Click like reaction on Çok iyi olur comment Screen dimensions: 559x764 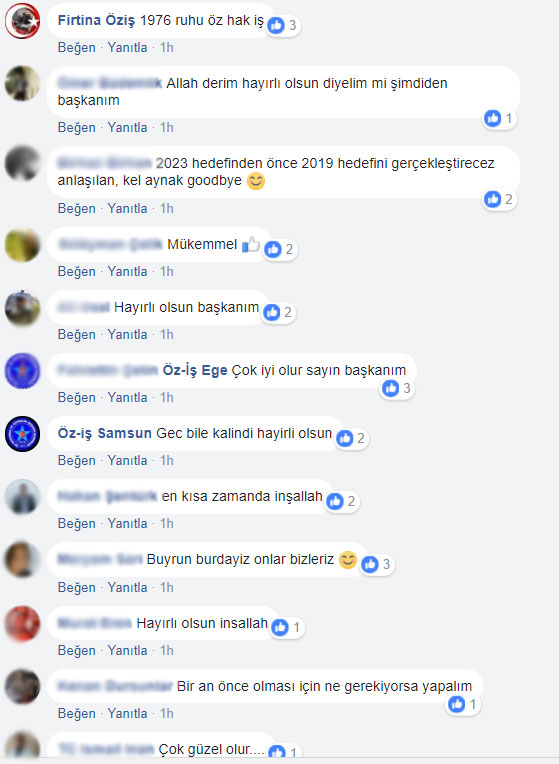390,388
